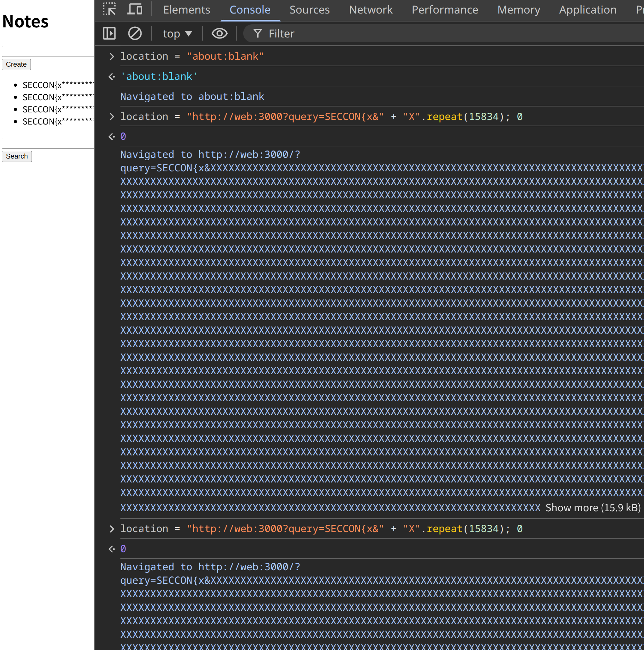The height and width of the screenshot is (650, 644).
Task: Click the funnel filter icon
Action: pyautogui.click(x=257, y=34)
